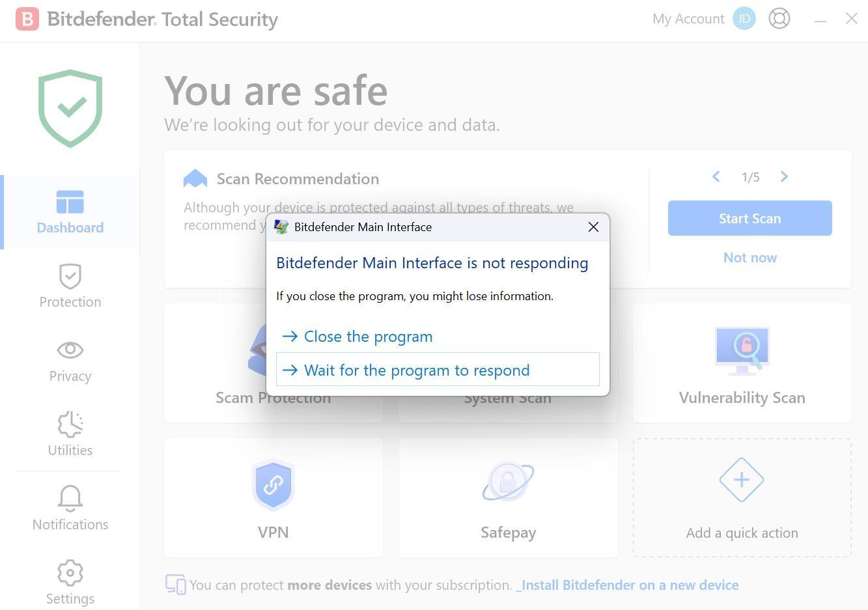Click Install Bitdefender on a new device link

(630, 585)
